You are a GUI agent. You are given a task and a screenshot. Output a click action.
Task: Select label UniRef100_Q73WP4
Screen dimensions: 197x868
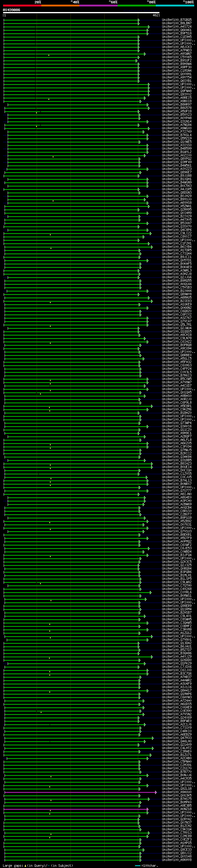177,423
